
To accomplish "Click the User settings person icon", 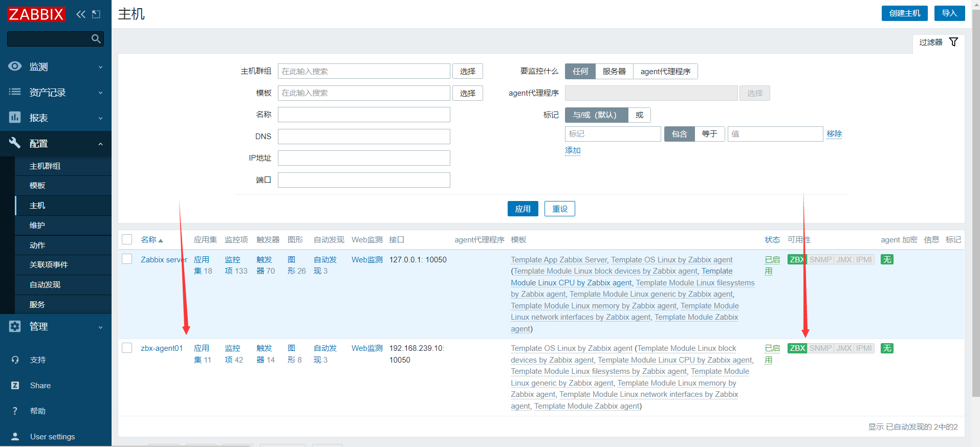I will (15, 437).
